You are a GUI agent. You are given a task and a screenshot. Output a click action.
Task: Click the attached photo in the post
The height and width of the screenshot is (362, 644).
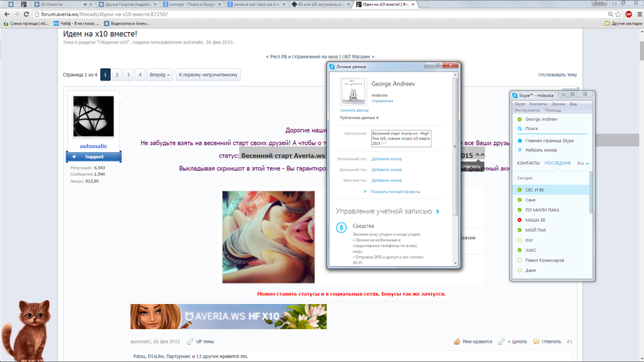[269, 237]
